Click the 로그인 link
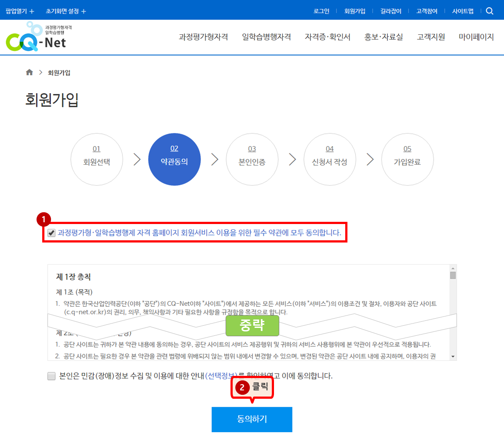The image size is (504, 441). click(321, 11)
